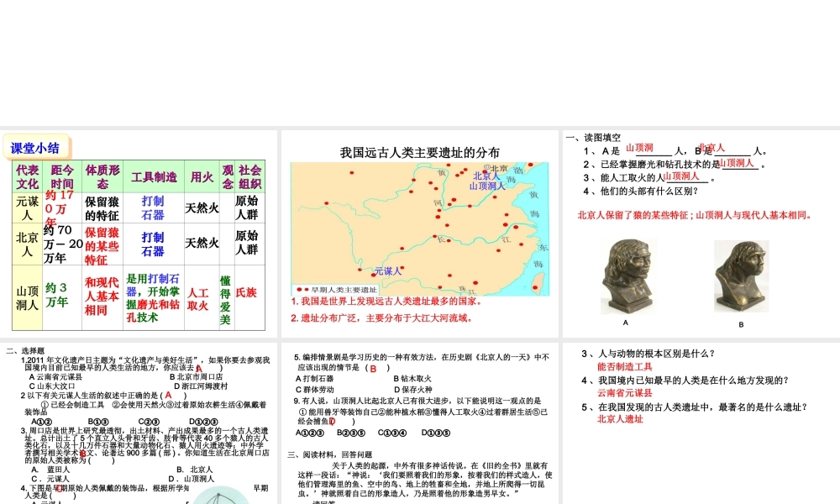
Task: Select option A 蓝田人
Action: [50, 470]
